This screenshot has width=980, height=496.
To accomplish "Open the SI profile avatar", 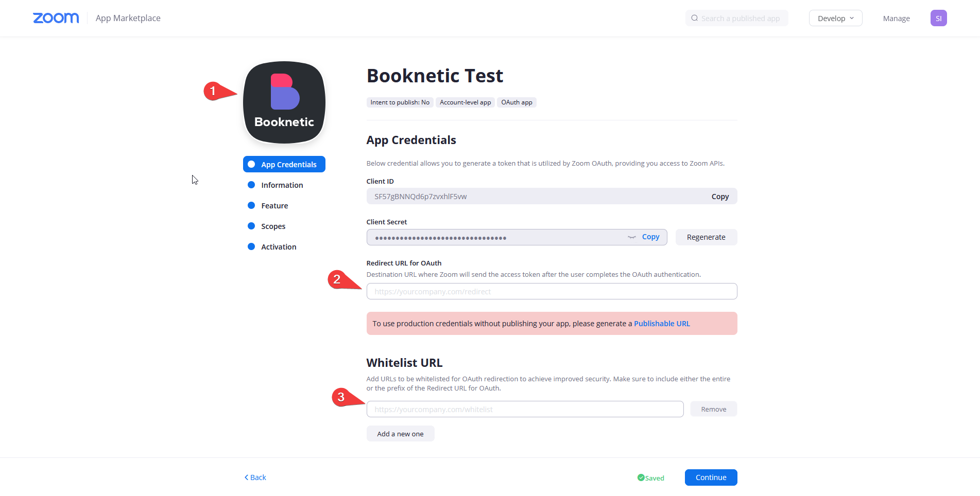I will (938, 18).
